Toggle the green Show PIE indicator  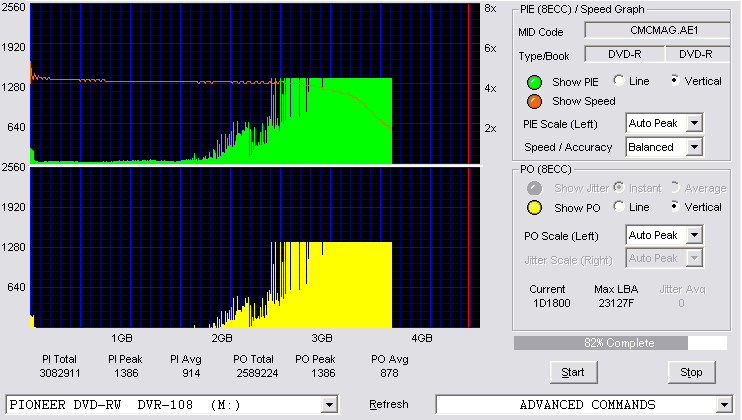tap(534, 82)
